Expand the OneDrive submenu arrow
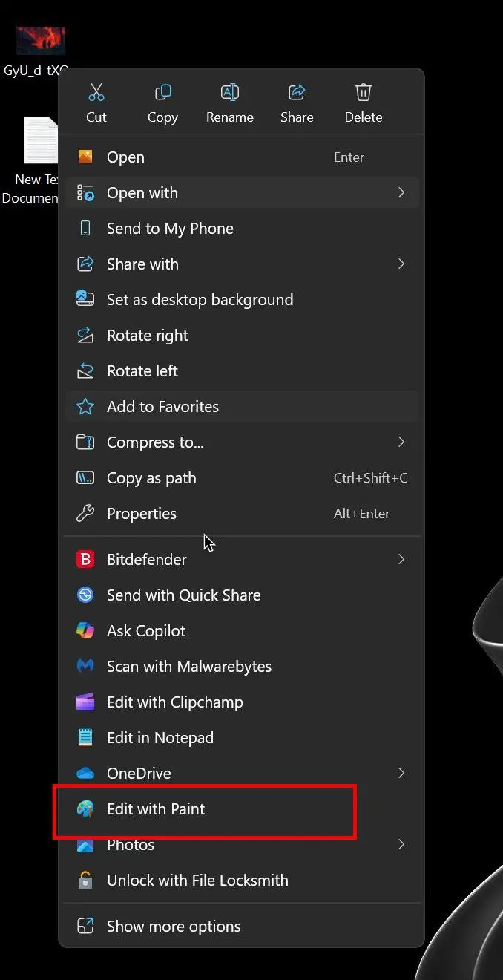This screenshot has width=503, height=980. point(401,774)
